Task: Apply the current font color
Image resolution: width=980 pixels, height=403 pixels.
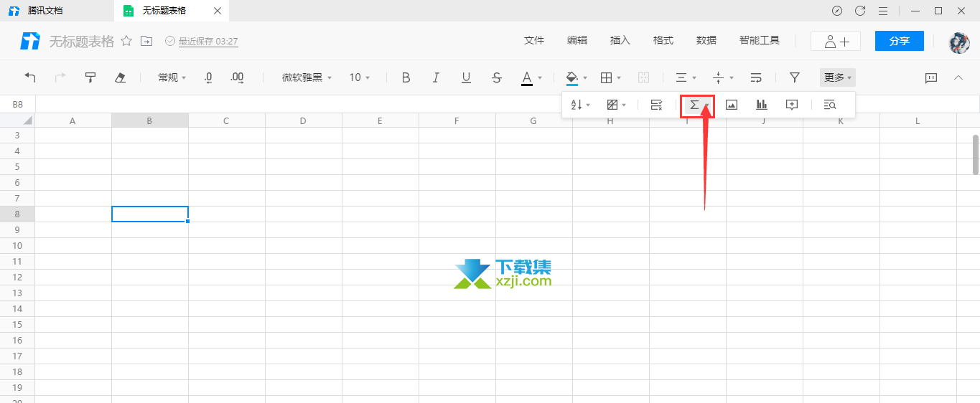Action: click(527, 77)
